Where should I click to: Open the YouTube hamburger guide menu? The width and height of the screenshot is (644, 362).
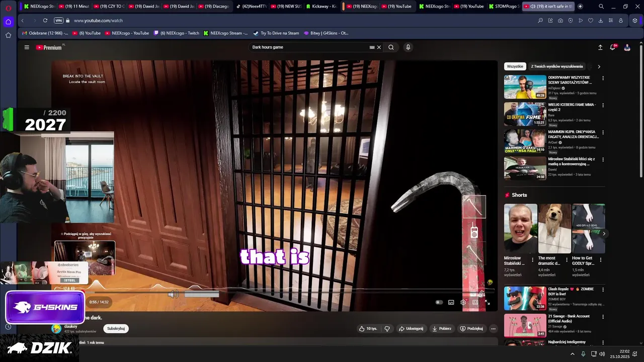[x=27, y=47]
